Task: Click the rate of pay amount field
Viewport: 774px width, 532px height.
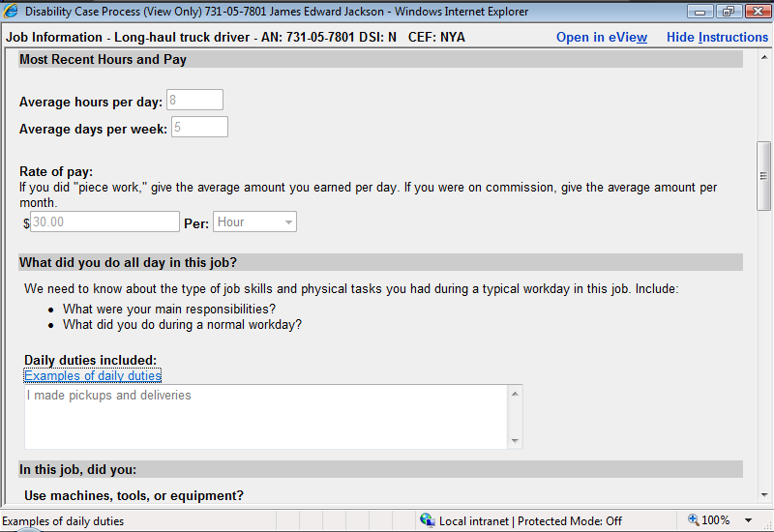Action: pos(104,222)
